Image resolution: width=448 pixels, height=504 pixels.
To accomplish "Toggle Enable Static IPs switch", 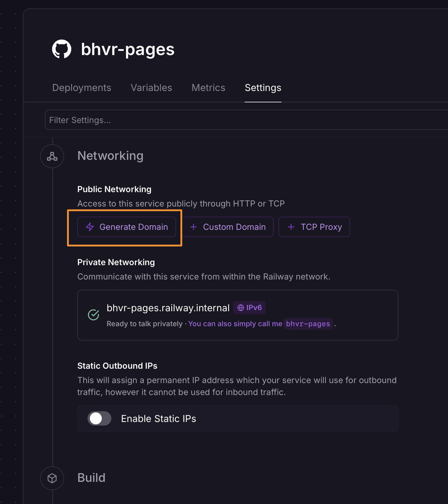I will [x=99, y=418].
